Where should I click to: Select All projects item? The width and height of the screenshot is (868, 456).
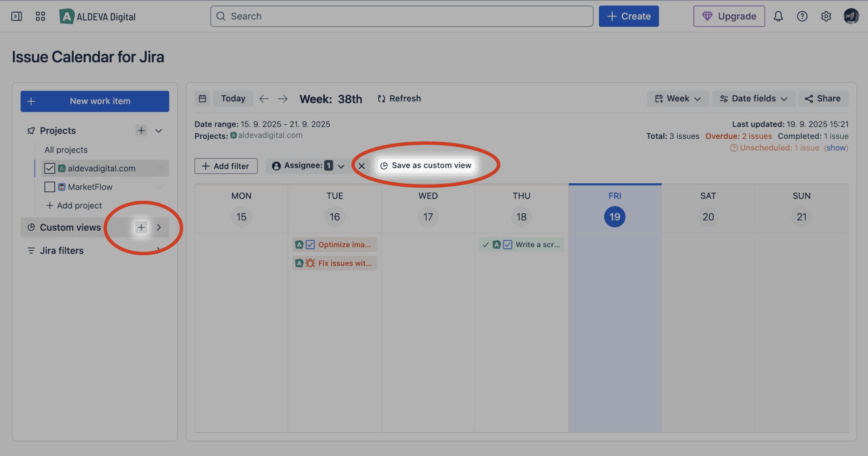[x=66, y=150]
